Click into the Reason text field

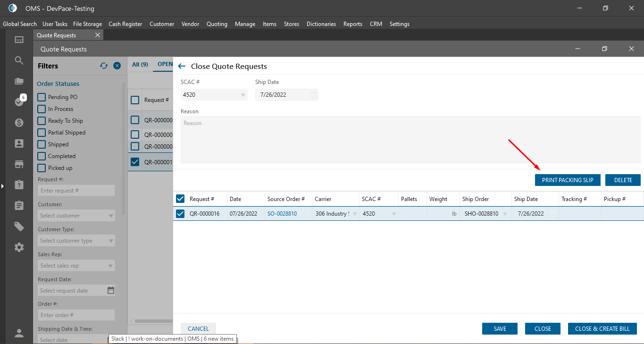[x=410, y=139]
